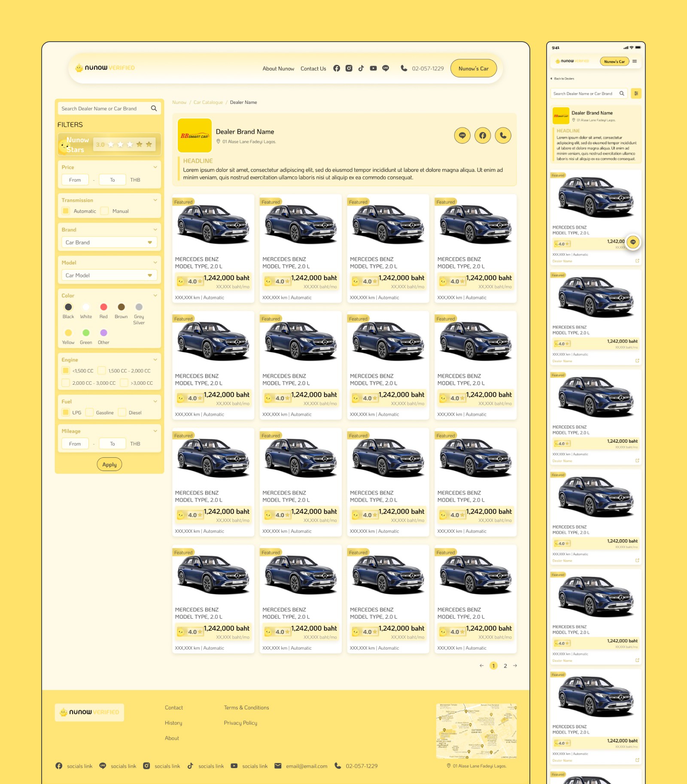This screenshot has height=784, width=687.
Task: Click the Facebook icon in the footer
Action: click(x=59, y=766)
